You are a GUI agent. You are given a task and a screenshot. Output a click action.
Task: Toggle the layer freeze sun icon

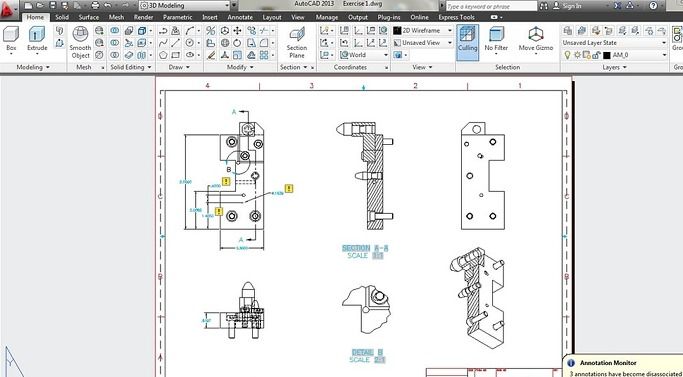point(577,55)
